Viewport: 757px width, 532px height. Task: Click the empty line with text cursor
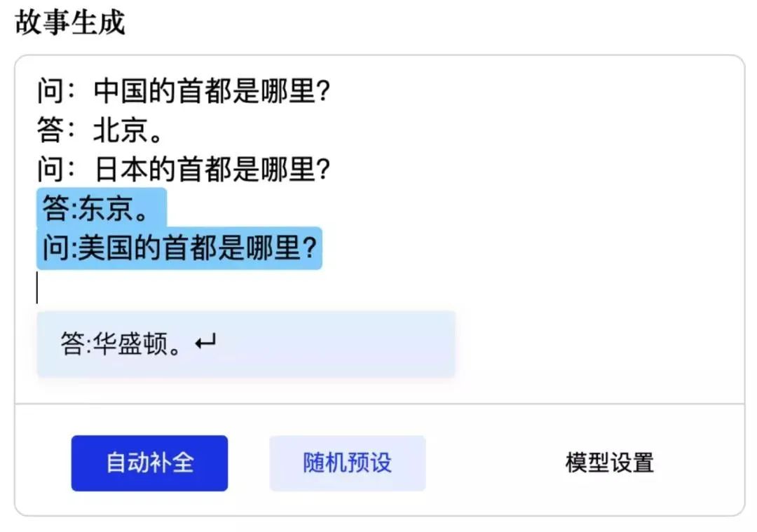click(x=210, y=288)
